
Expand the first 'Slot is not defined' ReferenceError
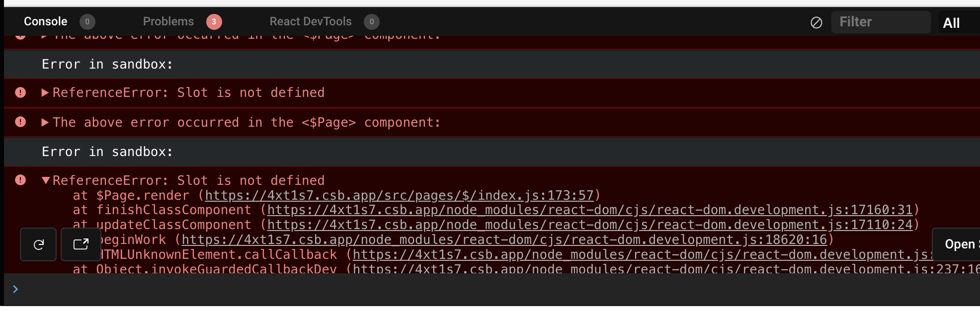(45, 92)
